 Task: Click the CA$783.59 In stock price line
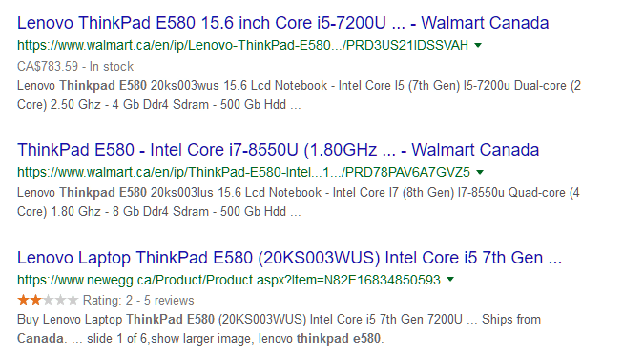click(75, 66)
